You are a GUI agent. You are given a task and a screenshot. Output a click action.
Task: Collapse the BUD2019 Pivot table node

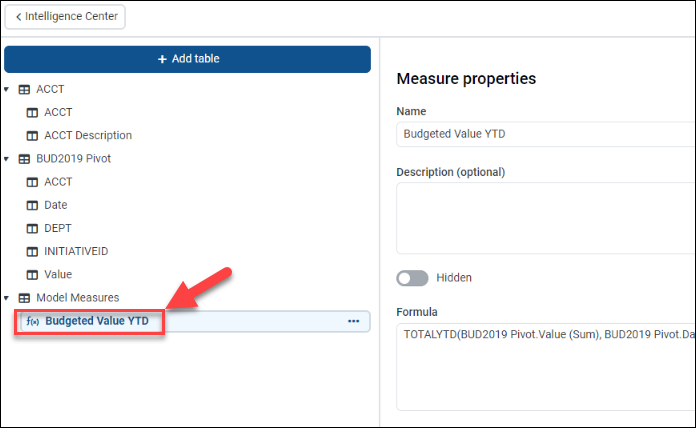coord(7,158)
